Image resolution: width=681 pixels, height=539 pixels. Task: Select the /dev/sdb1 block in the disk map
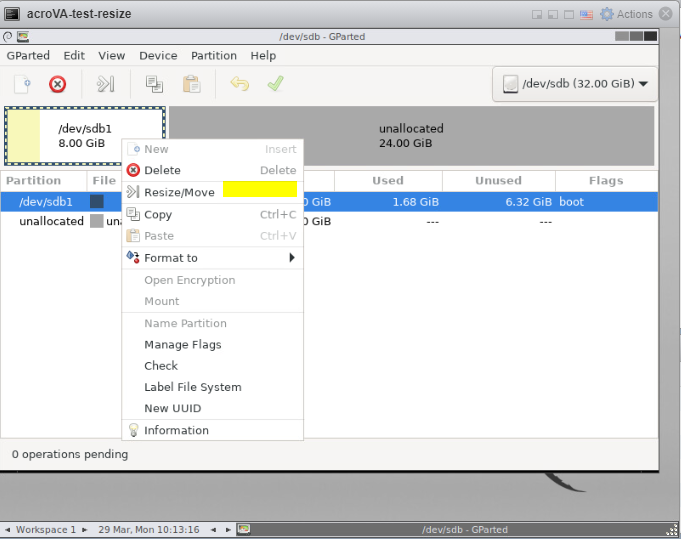(x=85, y=136)
